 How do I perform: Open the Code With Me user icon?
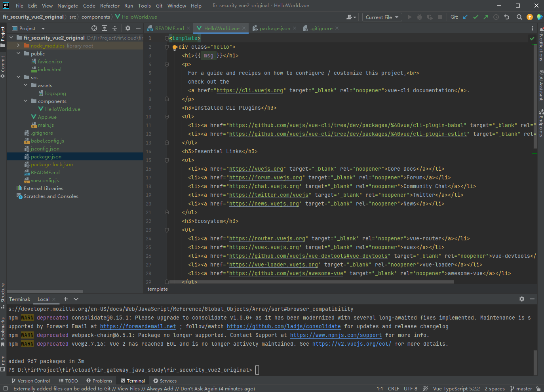(351, 17)
